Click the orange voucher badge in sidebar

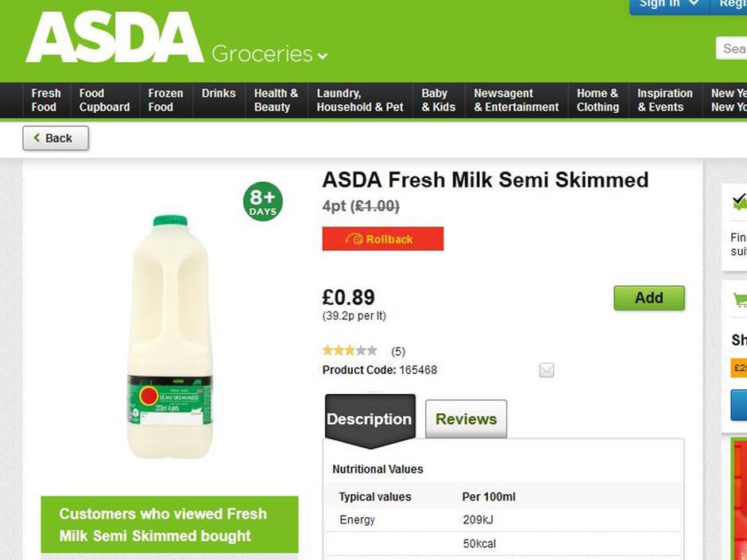(x=741, y=369)
